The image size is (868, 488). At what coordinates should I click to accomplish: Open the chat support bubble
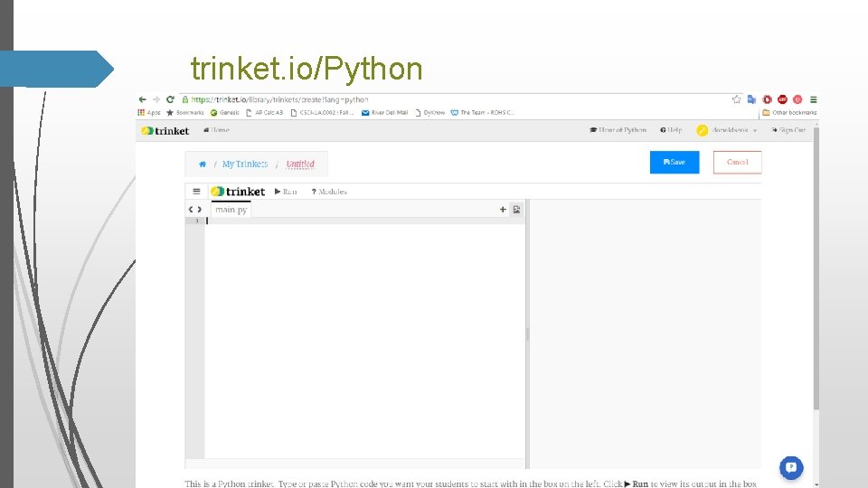click(791, 467)
